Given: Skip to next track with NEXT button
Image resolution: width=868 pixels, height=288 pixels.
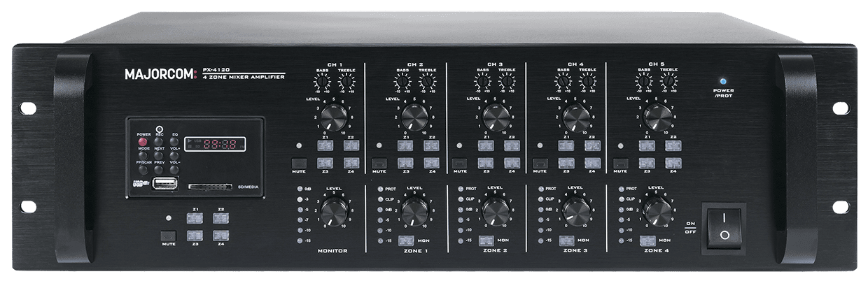Looking at the screenshot, I should 159,142.
